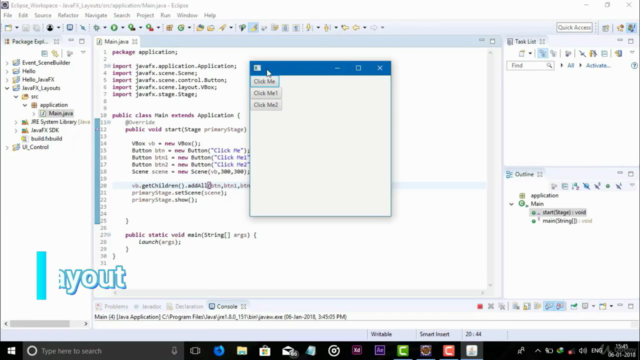The image size is (640, 360).
Task: Expand the Event_SceneBuilder project
Action: (7, 63)
